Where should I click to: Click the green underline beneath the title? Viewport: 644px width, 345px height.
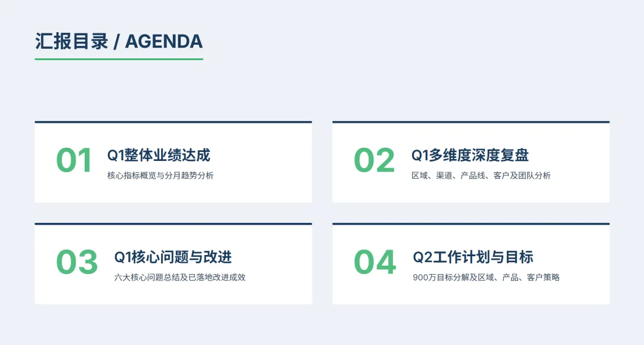(119, 59)
